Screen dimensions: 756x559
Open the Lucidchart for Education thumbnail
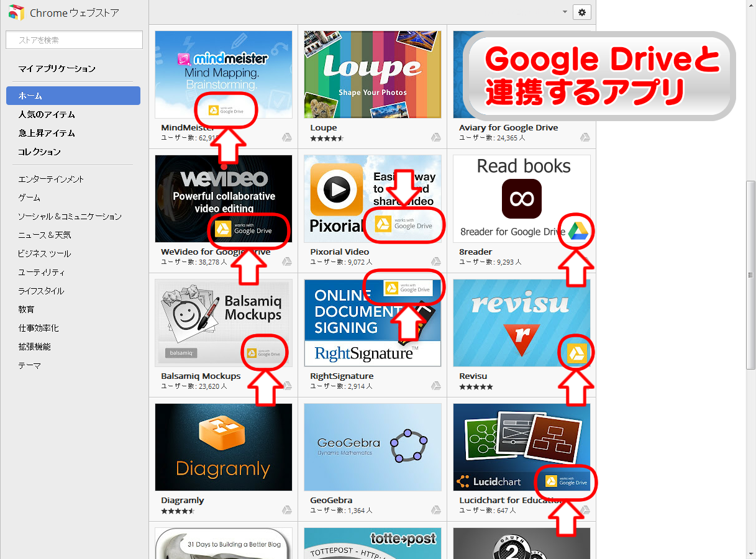522,447
